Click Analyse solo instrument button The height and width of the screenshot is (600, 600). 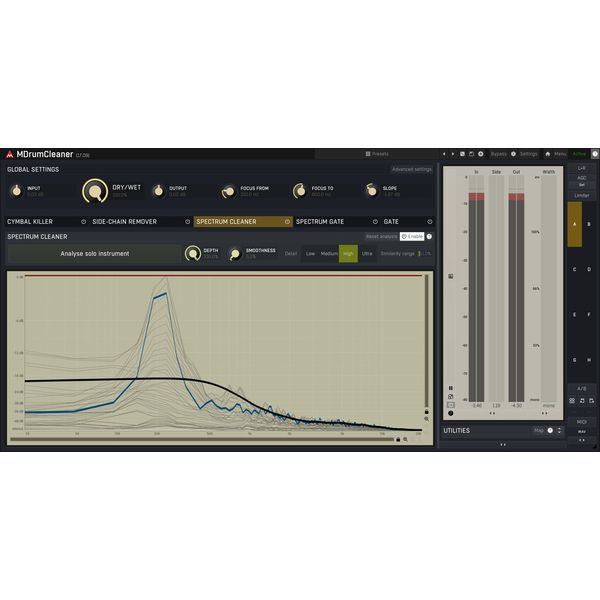pyautogui.click(x=95, y=254)
